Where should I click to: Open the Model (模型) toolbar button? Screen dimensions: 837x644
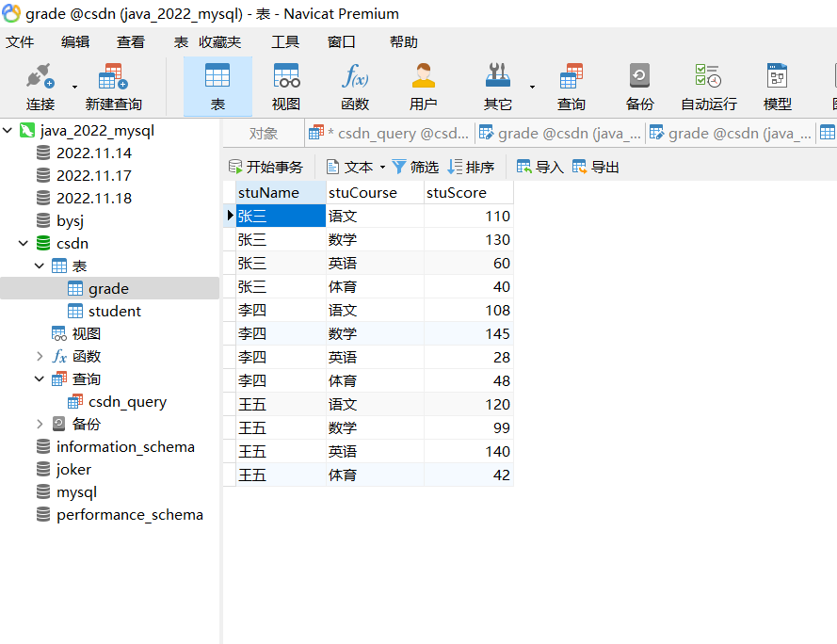778,87
